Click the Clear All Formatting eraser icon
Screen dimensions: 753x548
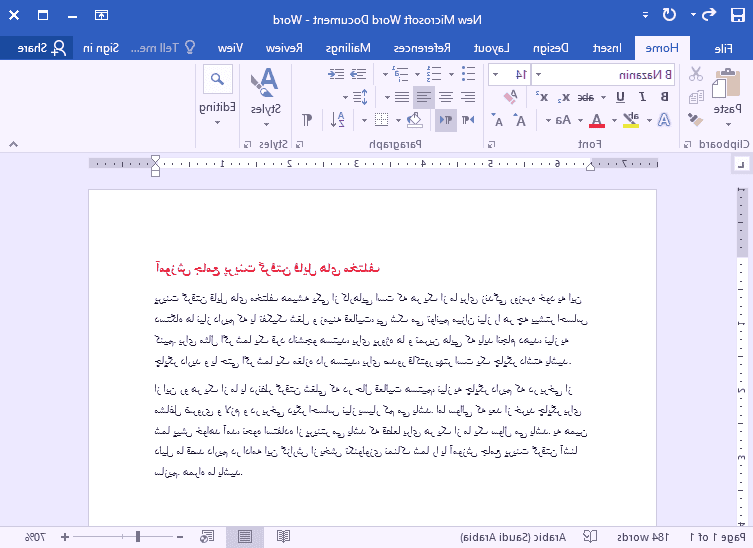[x=510, y=96]
